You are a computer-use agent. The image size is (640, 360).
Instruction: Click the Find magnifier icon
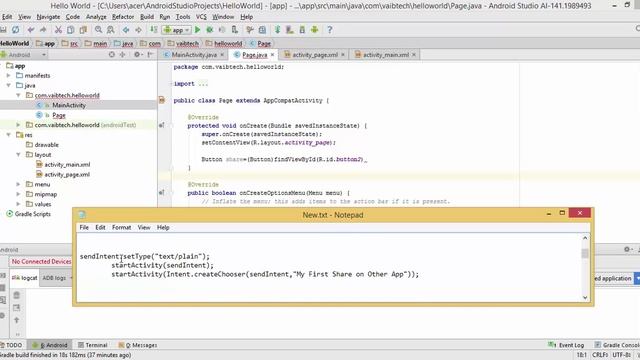(x=98, y=30)
